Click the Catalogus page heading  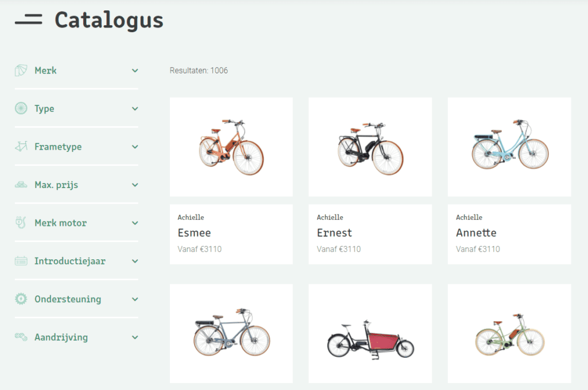(x=109, y=20)
